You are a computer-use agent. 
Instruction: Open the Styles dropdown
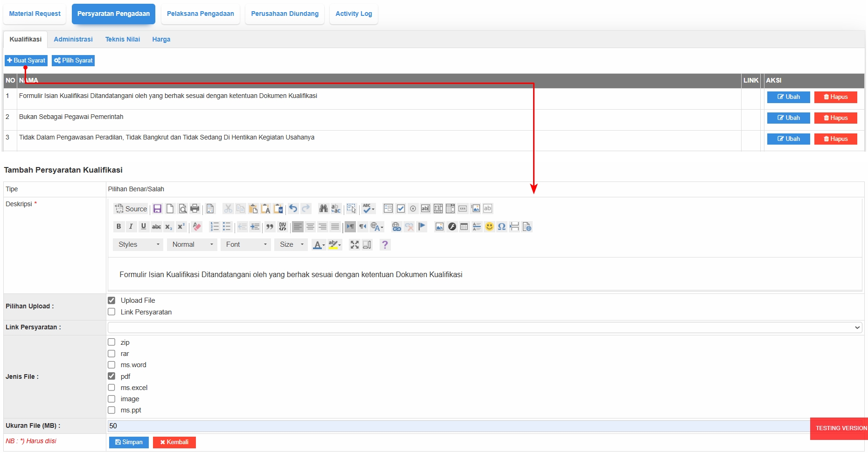138,244
